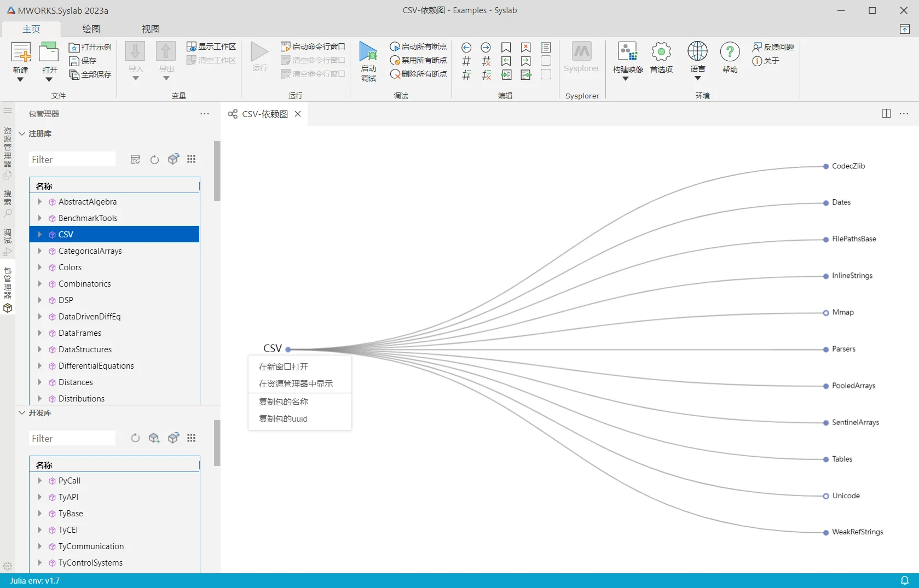Open the 资源管理器 sidebar panel

(8, 153)
